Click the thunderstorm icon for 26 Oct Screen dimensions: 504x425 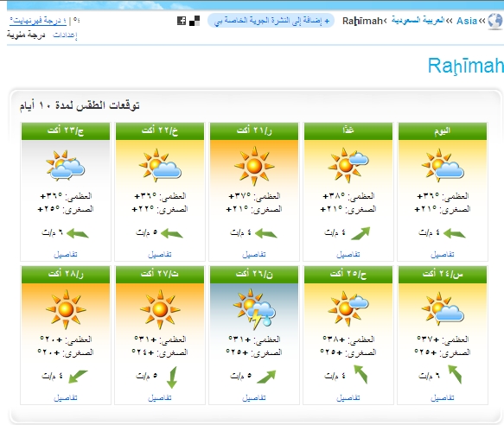[254, 309]
